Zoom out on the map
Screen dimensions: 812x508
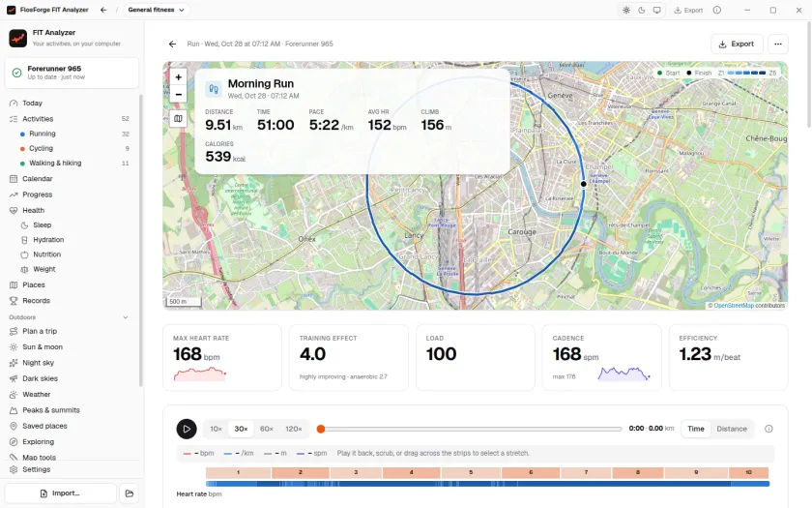point(178,95)
